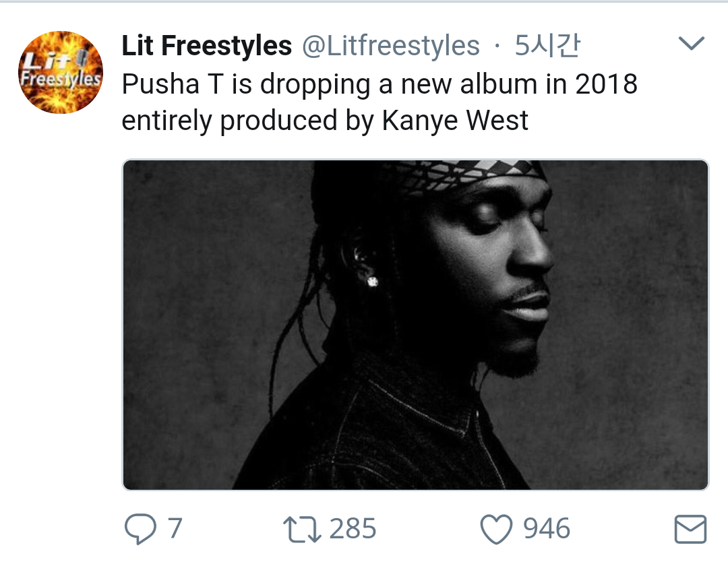This screenshot has height=570, width=728.
Task: Like the tweet with the heart icon
Action: (496, 529)
